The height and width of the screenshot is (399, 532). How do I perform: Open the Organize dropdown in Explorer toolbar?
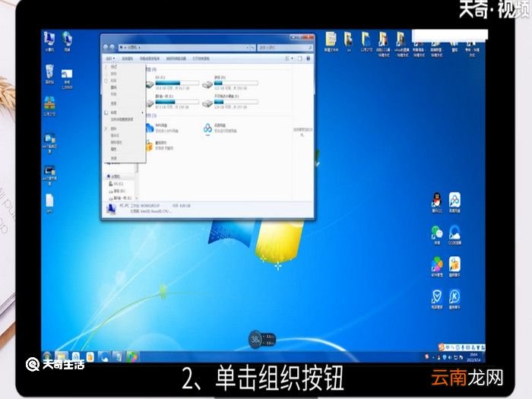[110, 59]
